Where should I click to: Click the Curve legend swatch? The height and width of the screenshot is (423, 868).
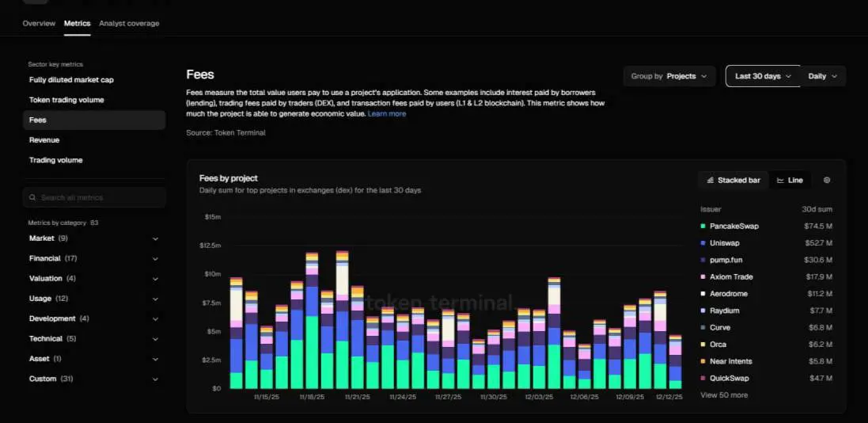703,328
